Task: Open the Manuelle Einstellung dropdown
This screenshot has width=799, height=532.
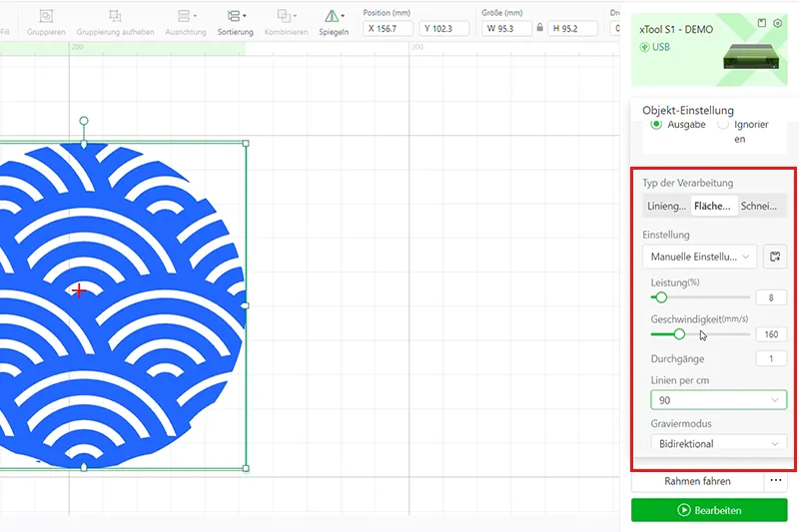Action: coord(700,257)
